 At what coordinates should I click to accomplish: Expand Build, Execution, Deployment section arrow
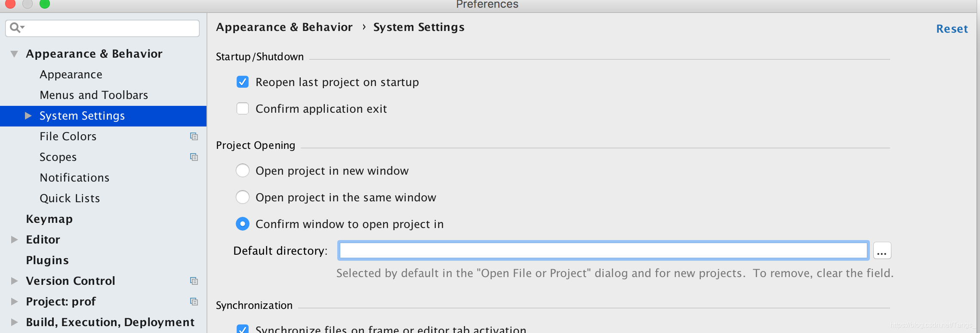[x=14, y=322]
